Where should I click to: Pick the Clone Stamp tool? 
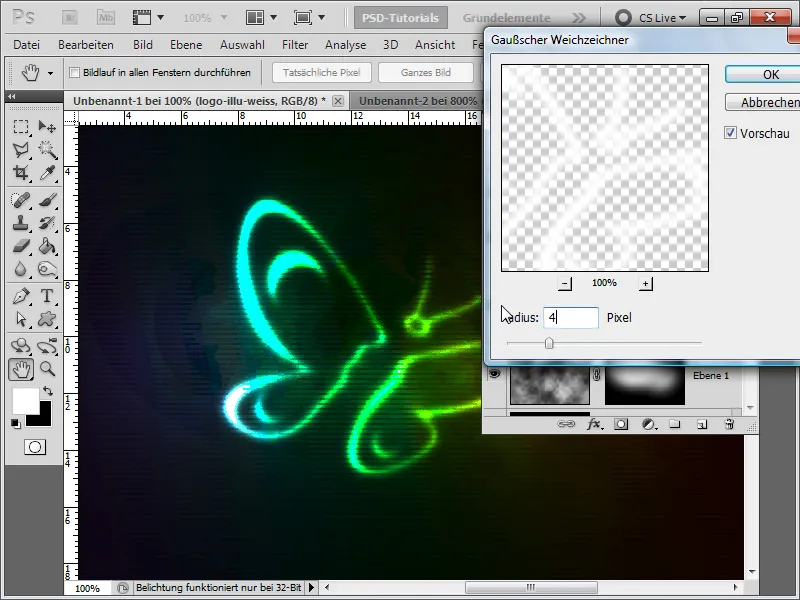tap(20, 222)
